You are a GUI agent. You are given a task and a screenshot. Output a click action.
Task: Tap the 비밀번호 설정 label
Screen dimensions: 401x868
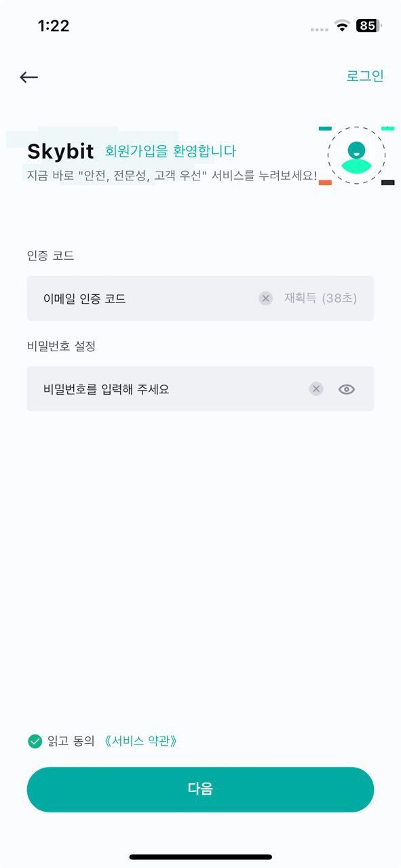pos(61,347)
